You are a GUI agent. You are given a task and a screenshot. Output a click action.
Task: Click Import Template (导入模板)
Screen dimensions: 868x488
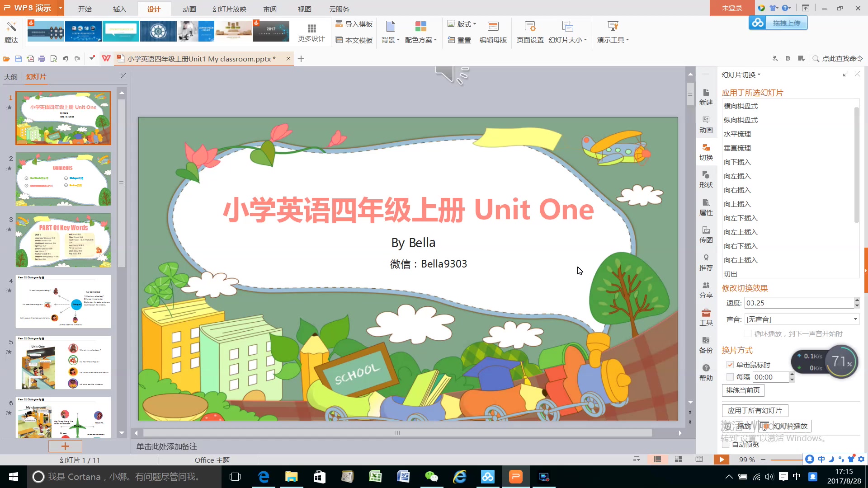click(354, 24)
